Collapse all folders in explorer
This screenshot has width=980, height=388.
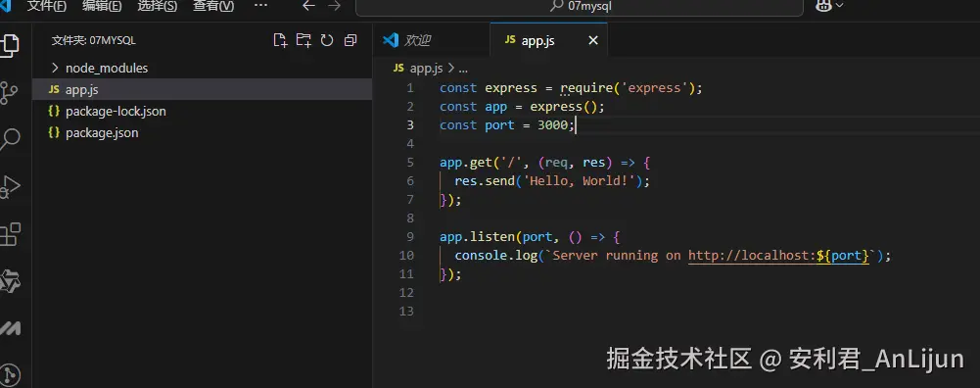[350, 41]
